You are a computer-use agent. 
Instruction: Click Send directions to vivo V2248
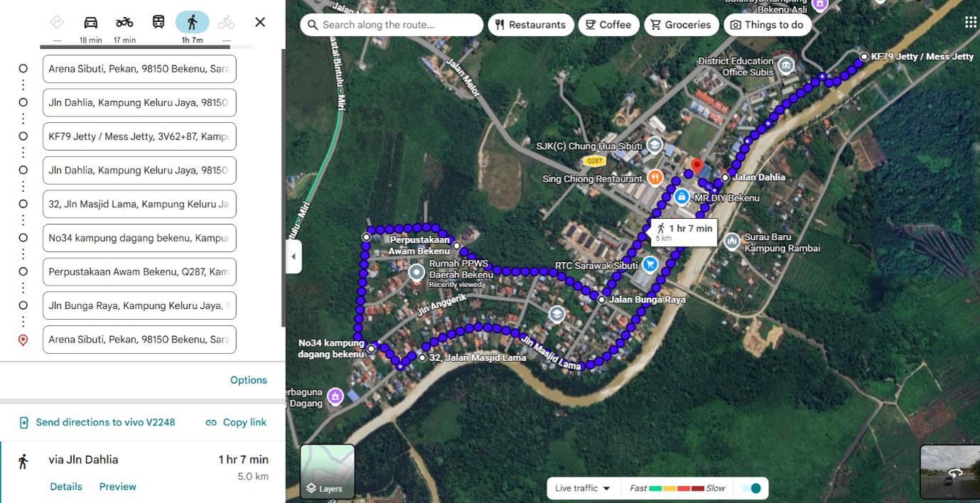(x=97, y=423)
